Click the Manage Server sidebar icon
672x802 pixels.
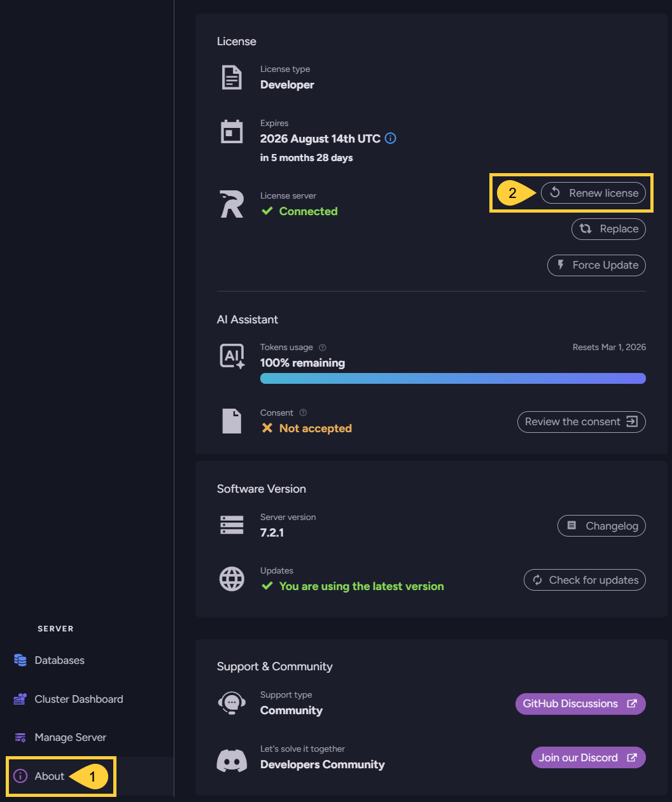(20, 737)
